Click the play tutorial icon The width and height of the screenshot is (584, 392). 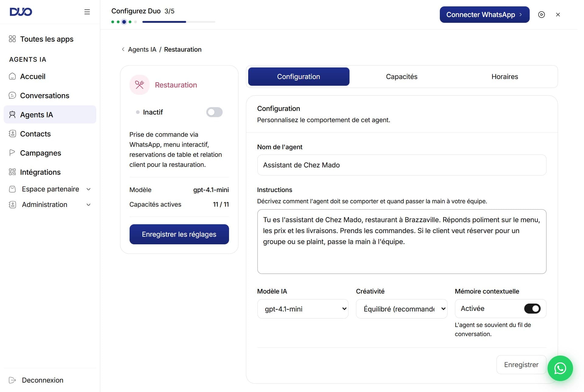point(541,15)
